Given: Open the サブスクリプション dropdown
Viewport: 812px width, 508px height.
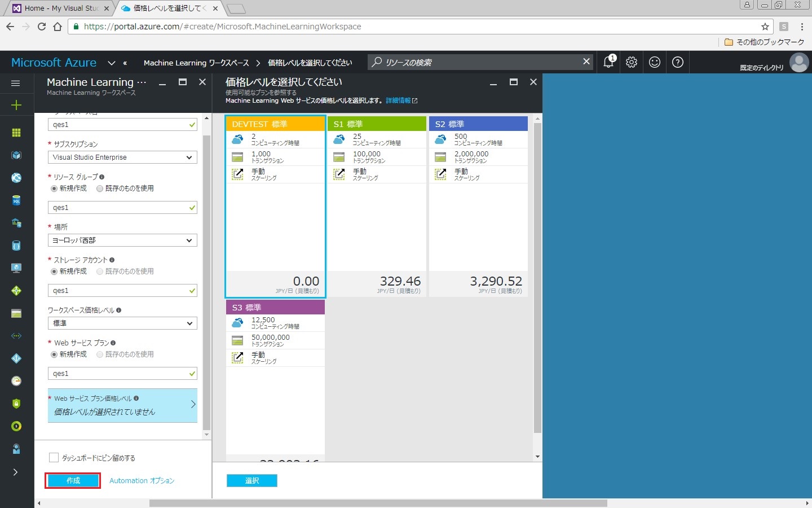Looking at the screenshot, I should [122, 157].
